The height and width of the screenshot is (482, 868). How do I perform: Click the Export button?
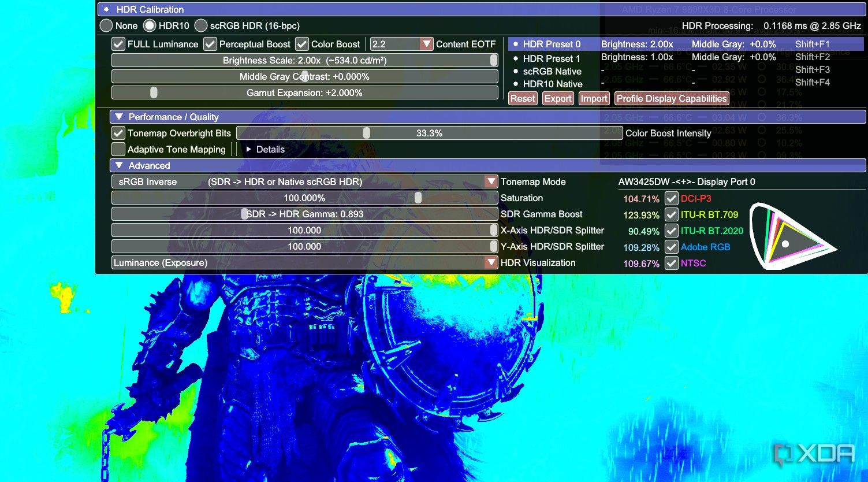(558, 98)
